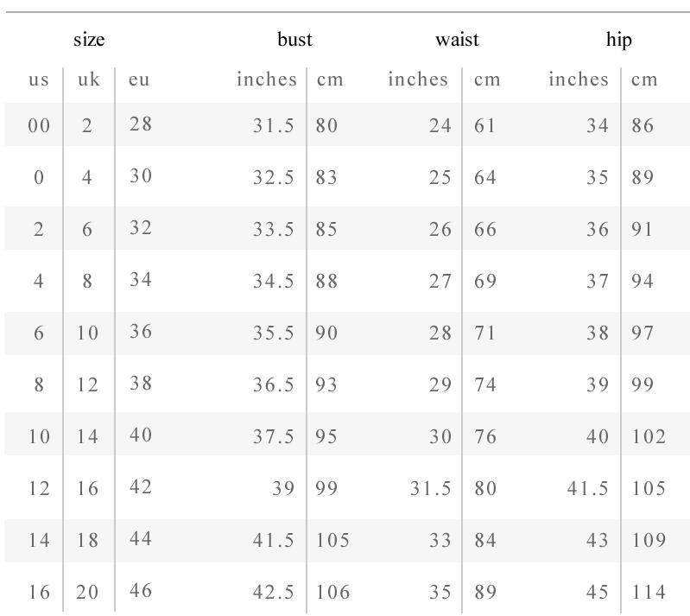Viewport: 690px width, 616px height.
Task: Select the 31.5 inches bust value
Action: point(274,126)
